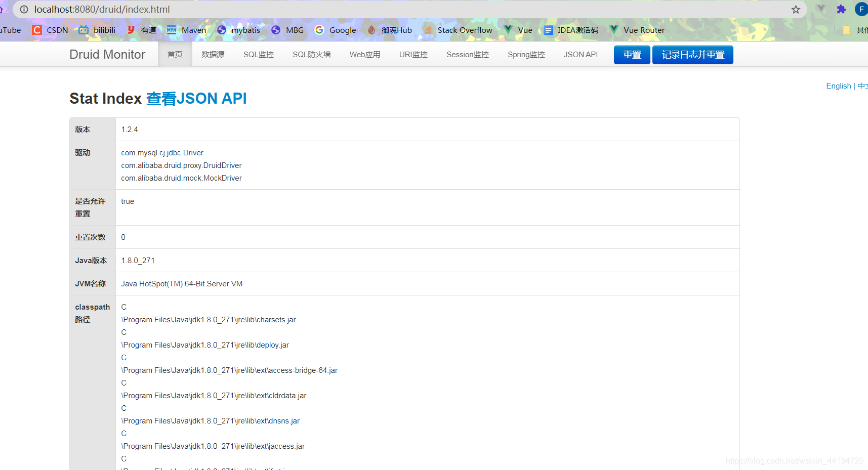
Task: Click the browser address bar URL
Action: [102, 10]
